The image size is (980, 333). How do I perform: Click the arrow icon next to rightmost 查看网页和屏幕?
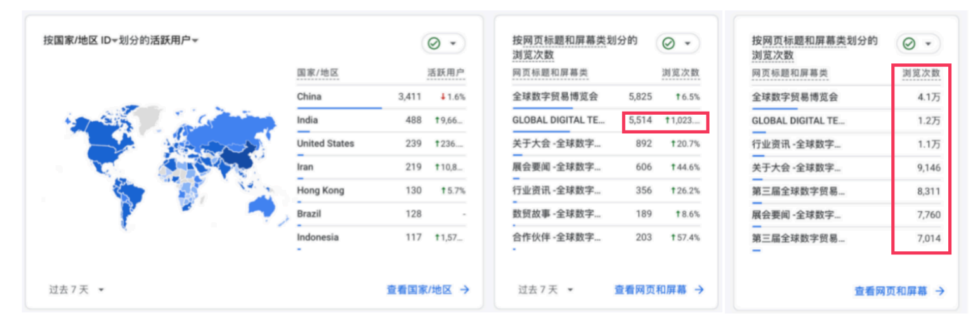[x=939, y=291]
